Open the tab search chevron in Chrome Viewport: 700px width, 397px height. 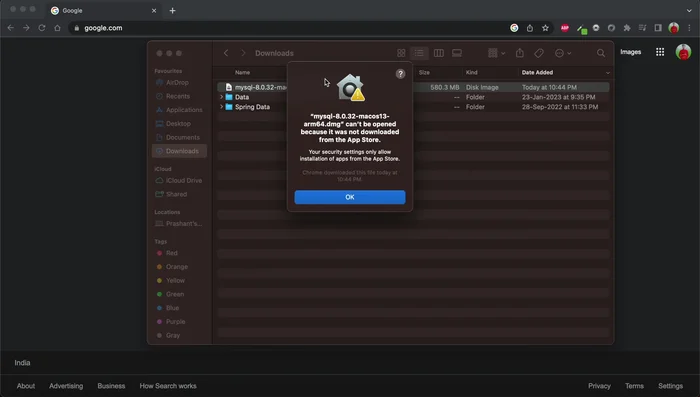pyautogui.click(x=689, y=10)
